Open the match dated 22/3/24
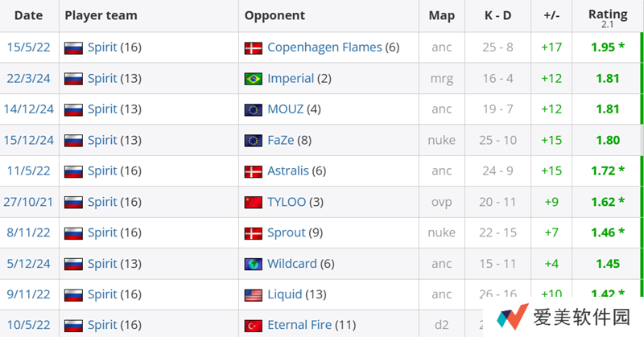The image size is (644, 337). pos(29,79)
